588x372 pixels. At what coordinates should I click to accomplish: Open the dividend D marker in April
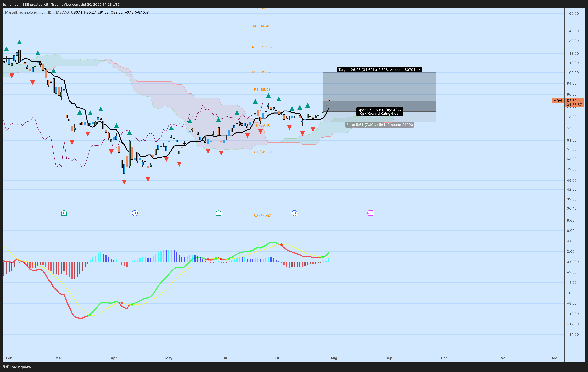click(135, 213)
